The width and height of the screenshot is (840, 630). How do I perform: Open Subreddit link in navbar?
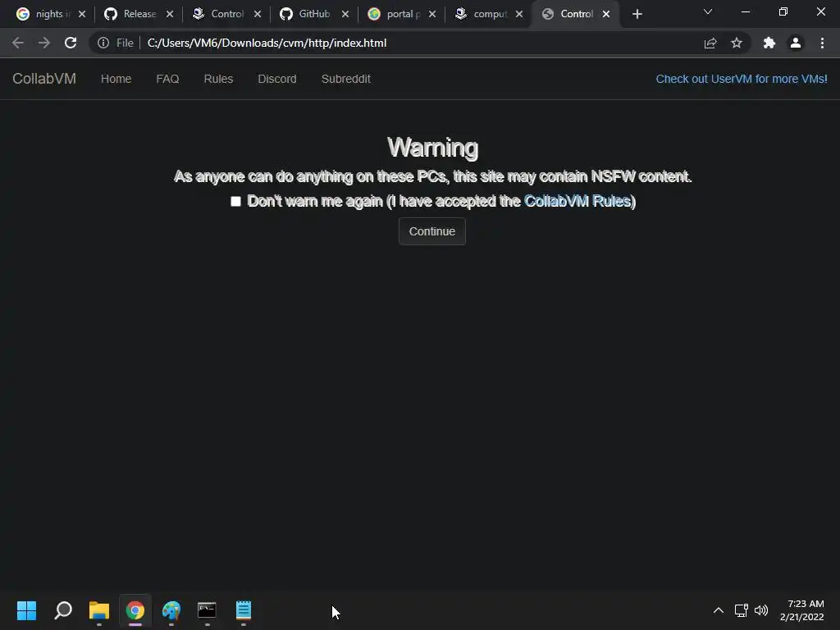coord(346,79)
